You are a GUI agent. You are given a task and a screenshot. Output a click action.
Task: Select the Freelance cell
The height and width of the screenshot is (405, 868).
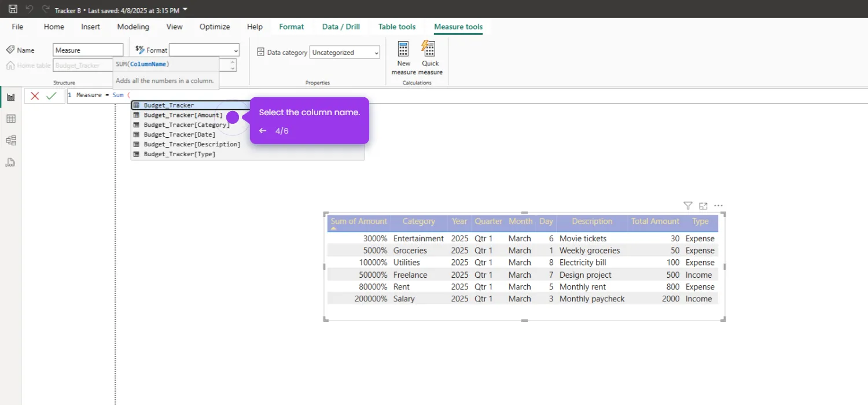click(410, 275)
